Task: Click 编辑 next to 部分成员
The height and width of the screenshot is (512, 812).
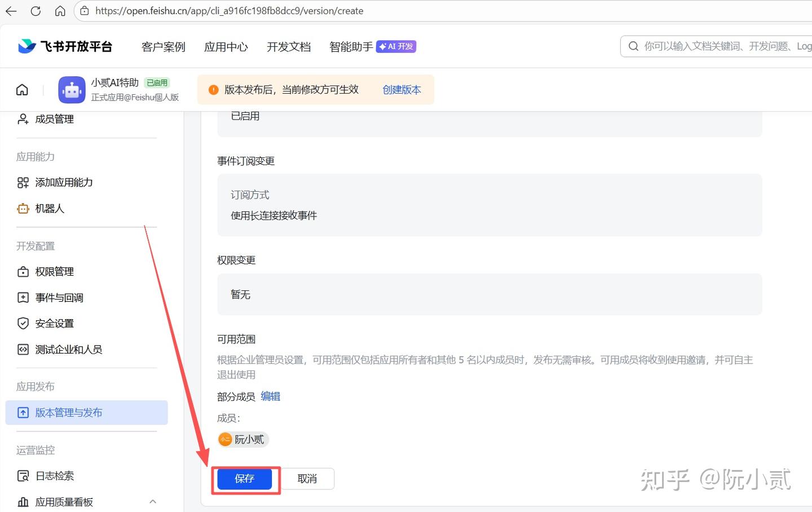Action: [271, 396]
